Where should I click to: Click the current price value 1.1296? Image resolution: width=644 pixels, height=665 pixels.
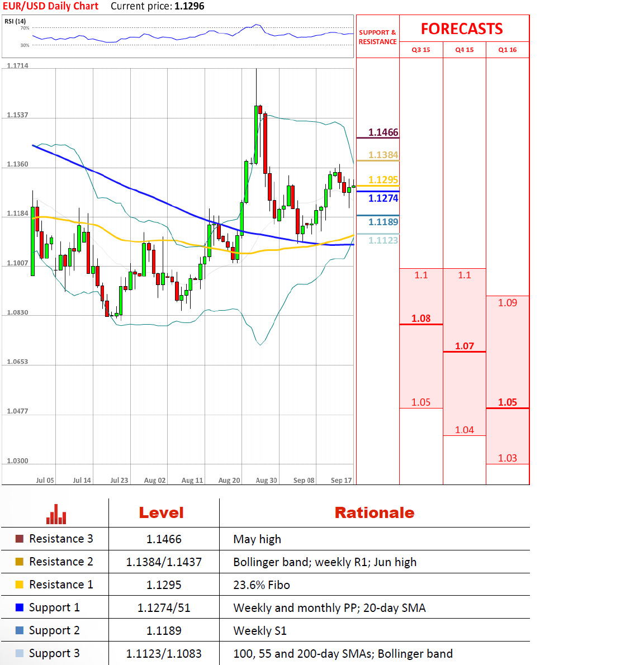(189, 6)
